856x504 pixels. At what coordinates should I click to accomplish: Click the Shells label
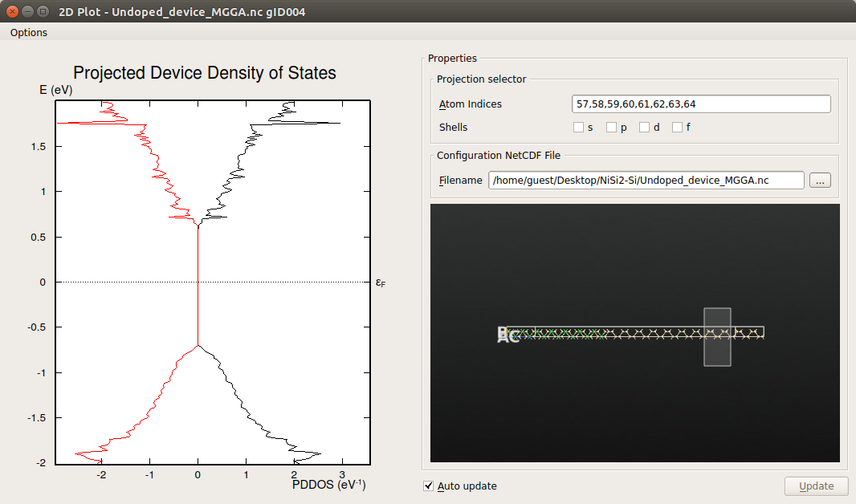[453, 127]
